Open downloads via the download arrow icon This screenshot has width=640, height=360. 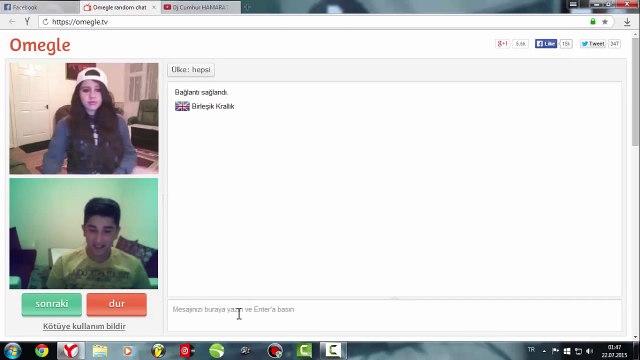(x=627, y=22)
